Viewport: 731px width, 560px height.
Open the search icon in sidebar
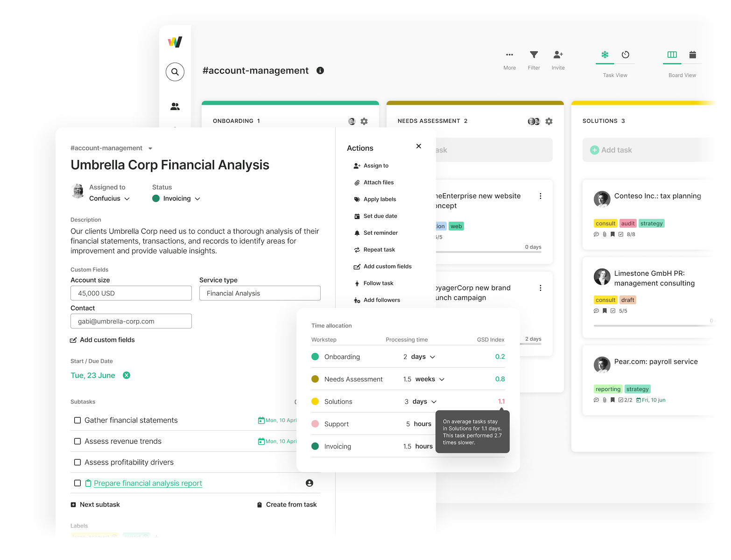click(175, 72)
